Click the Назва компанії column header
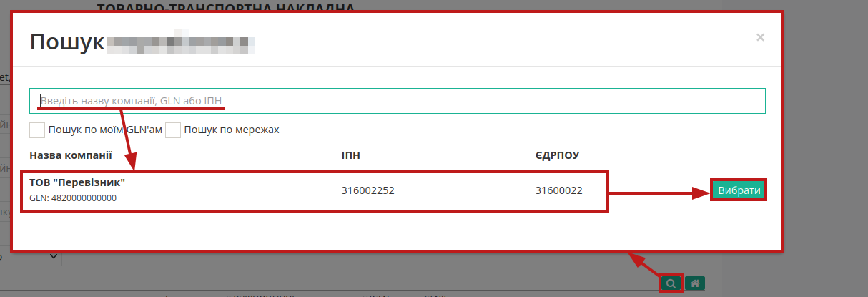 coord(71,155)
